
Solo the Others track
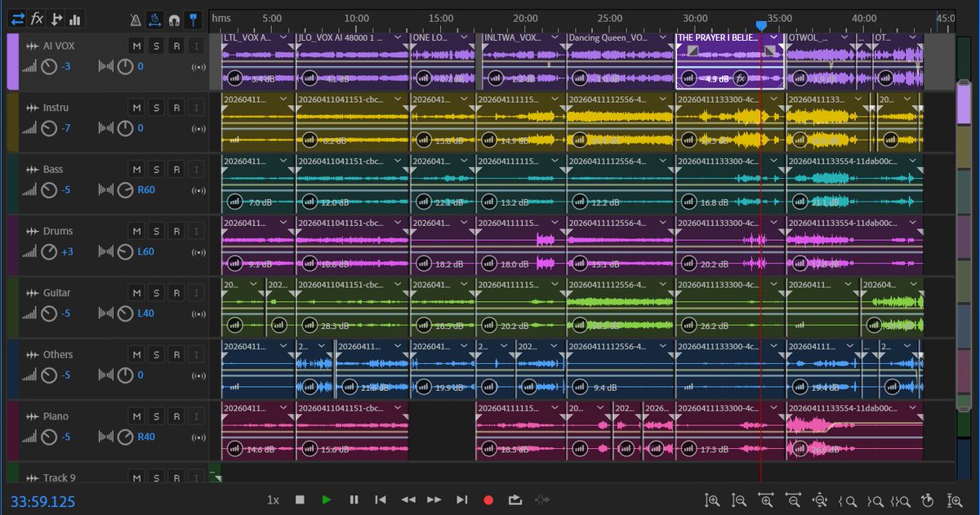pos(156,355)
